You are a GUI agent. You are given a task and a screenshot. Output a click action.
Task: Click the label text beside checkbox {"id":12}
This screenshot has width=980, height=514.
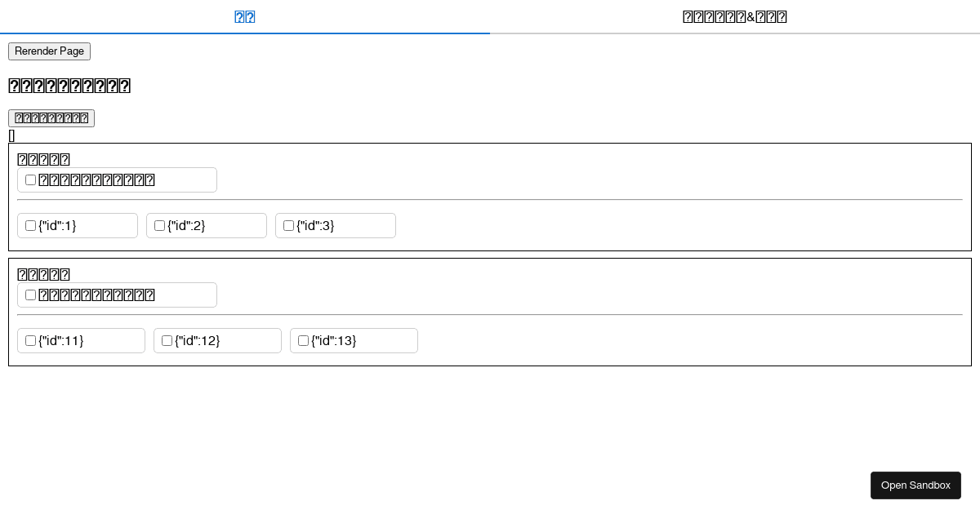pyautogui.click(x=196, y=340)
